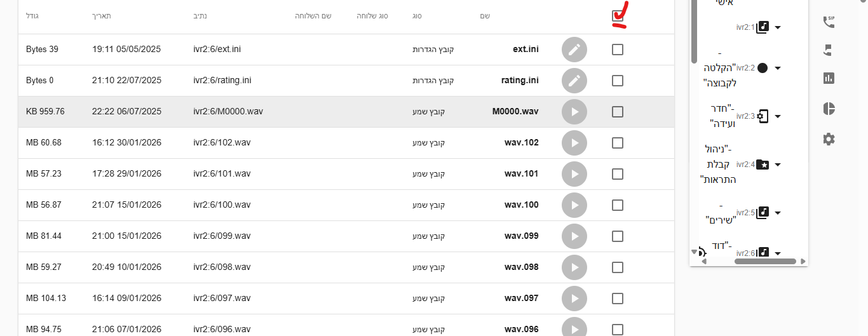Play the M0000.wav audio file

(x=574, y=112)
